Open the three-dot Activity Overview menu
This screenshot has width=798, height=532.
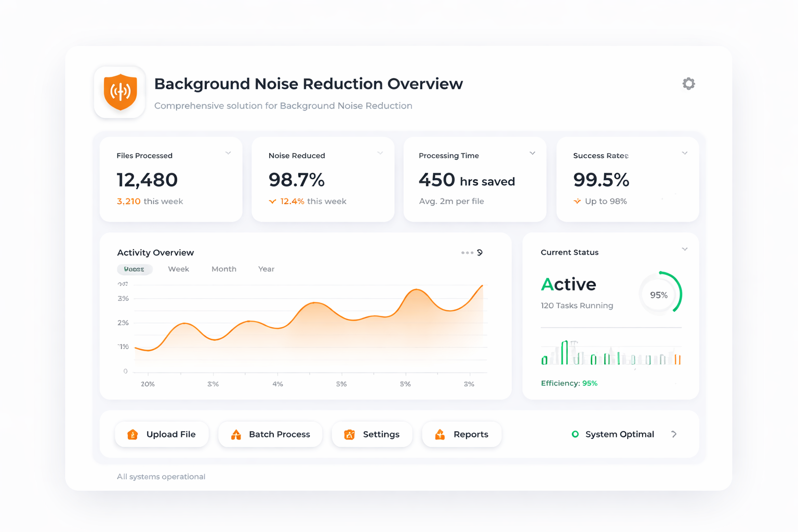pyautogui.click(x=467, y=253)
